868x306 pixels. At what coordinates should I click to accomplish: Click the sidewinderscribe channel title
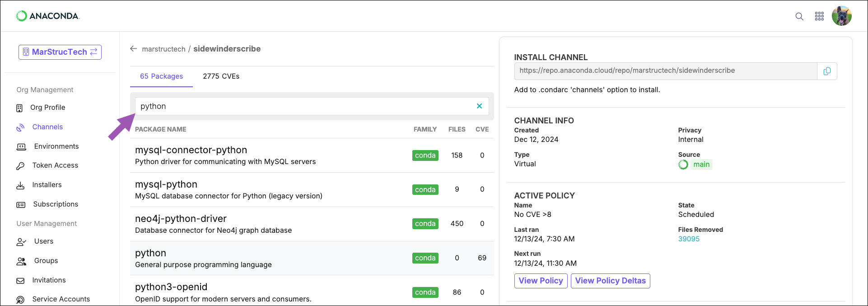point(227,49)
